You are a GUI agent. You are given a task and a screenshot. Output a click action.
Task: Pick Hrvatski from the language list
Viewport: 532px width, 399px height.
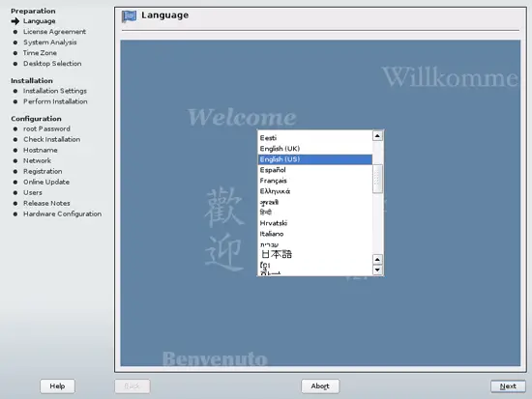pos(315,223)
